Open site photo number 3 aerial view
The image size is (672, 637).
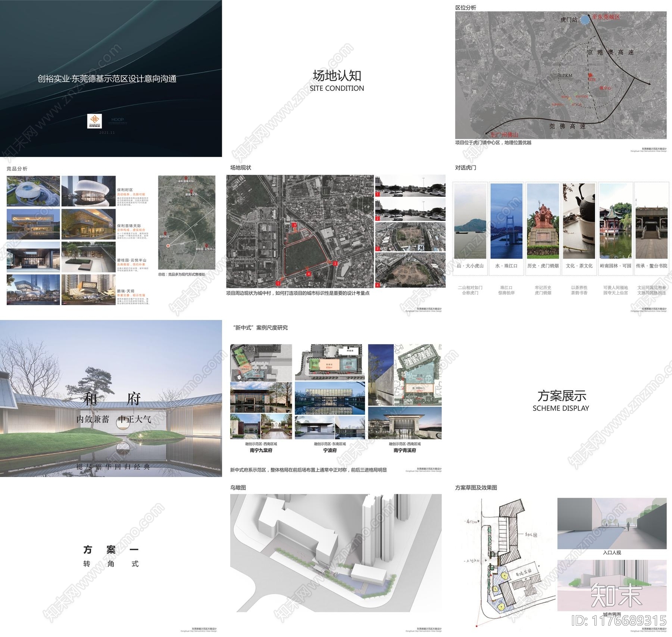click(x=410, y=236)
